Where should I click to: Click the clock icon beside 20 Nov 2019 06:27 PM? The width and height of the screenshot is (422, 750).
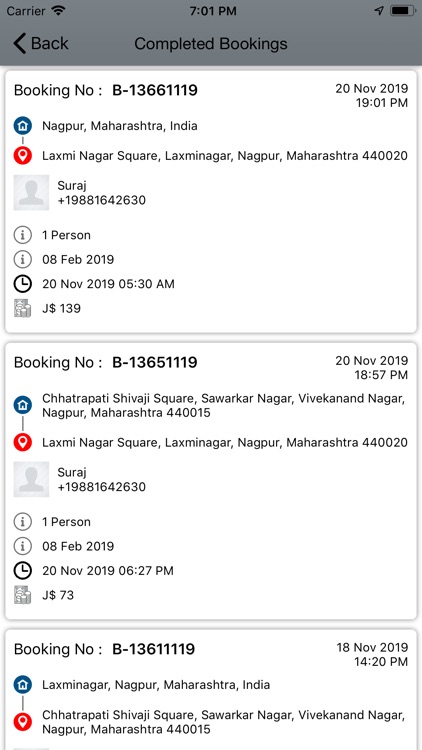coord(22,571)
